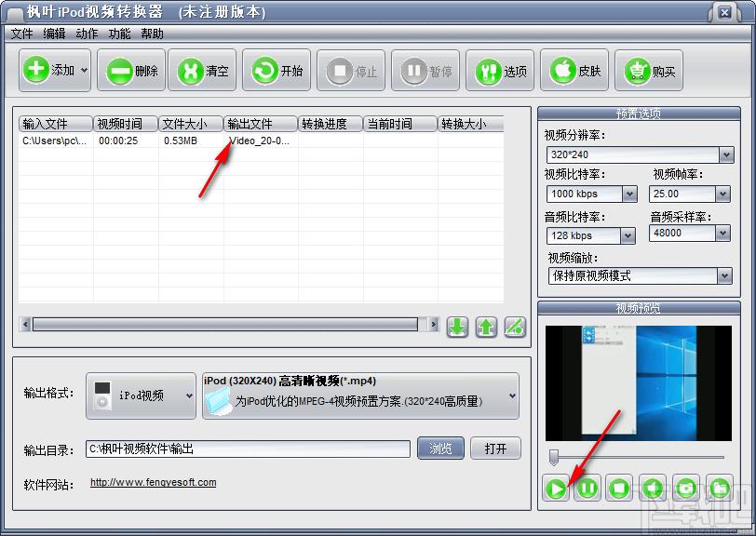The height and width of the screenshot is (536, 756).
Task: Click the right arrow of file list scrollbar
Action: 434,324
